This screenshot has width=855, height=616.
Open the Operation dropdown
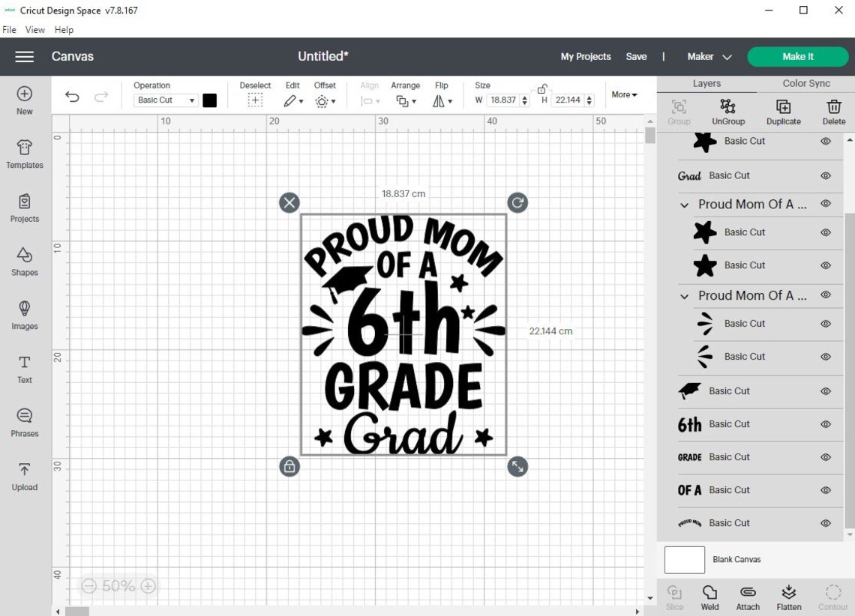click(165, 100)
